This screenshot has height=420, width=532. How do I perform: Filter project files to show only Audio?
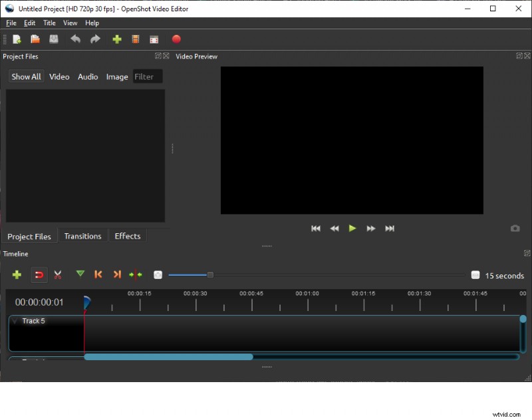[x=87, y=76]
